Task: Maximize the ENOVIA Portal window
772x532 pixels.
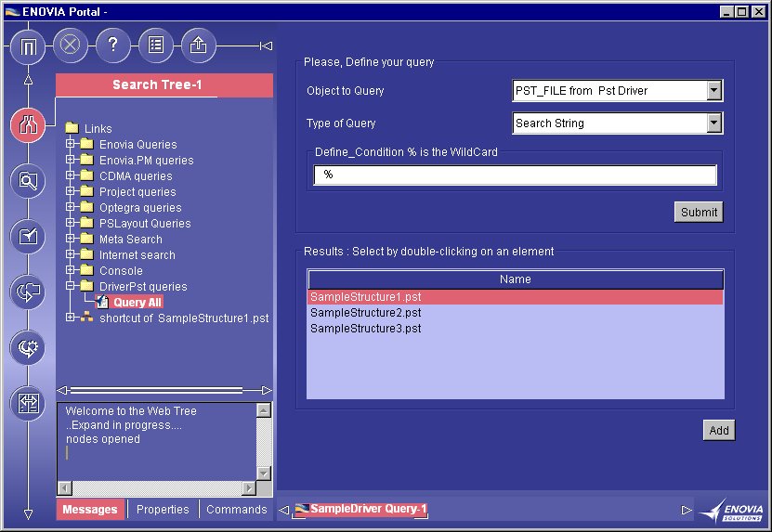Action: tap(742, 12)
